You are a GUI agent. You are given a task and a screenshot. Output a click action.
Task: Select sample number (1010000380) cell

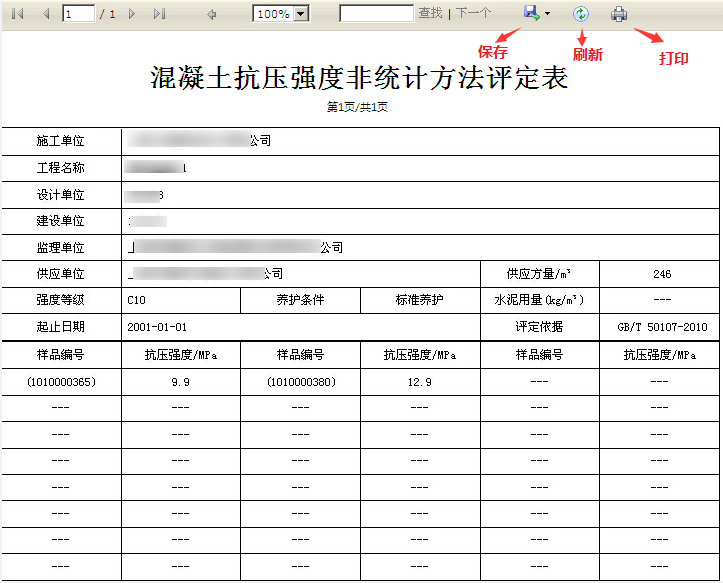300,381
